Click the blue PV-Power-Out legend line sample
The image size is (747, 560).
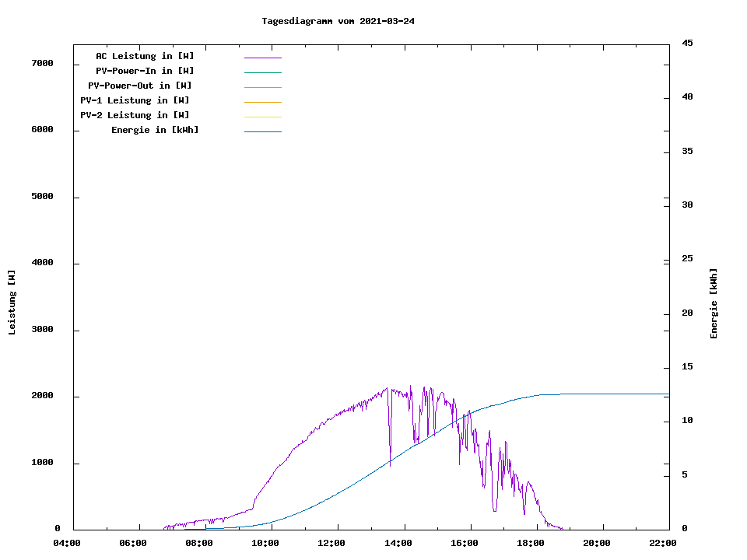point(262,87)
